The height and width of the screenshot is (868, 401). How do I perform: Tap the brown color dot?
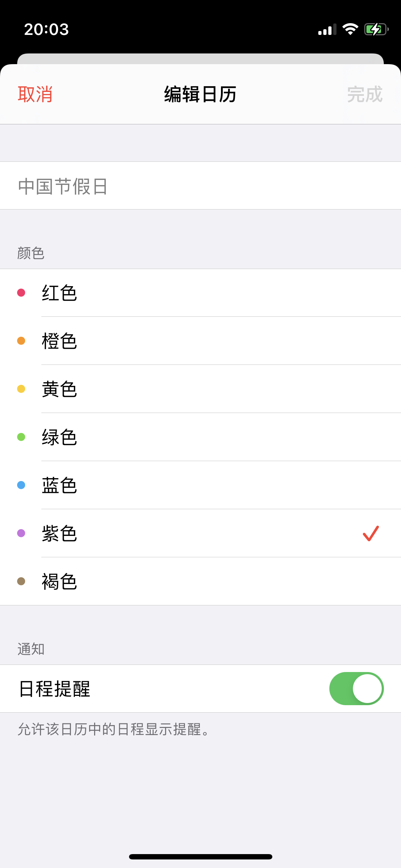(21, 581)
